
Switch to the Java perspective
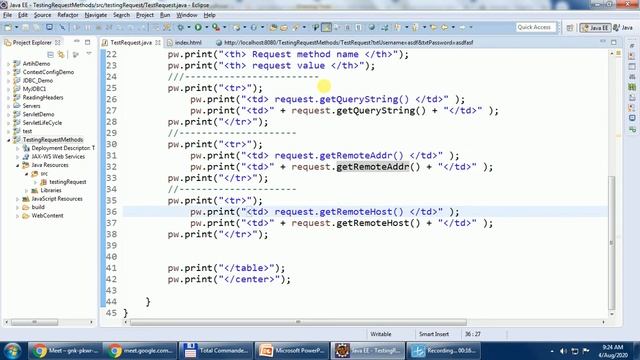coord(623,28)
